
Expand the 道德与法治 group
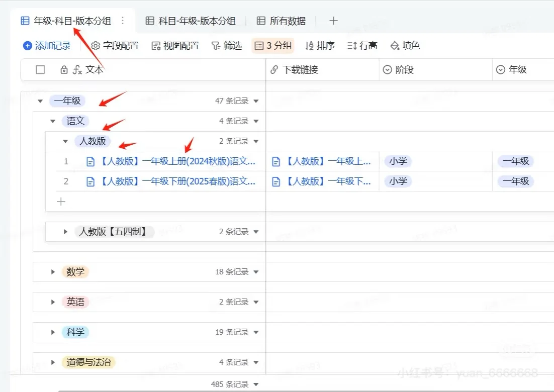pyautogui.click(x=53, y=362)
